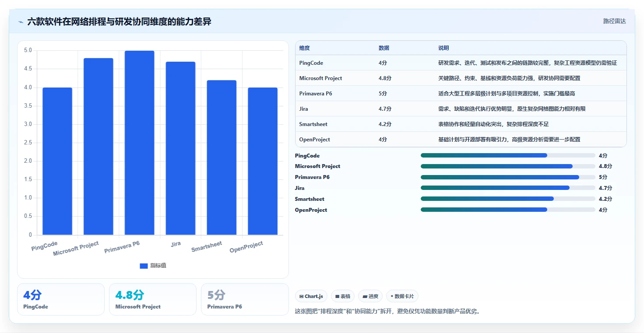Select the Primavera P6 name cell in the table
Image resolution: width=644 pixels, height=333 pixels.
(x=316, y=94)
